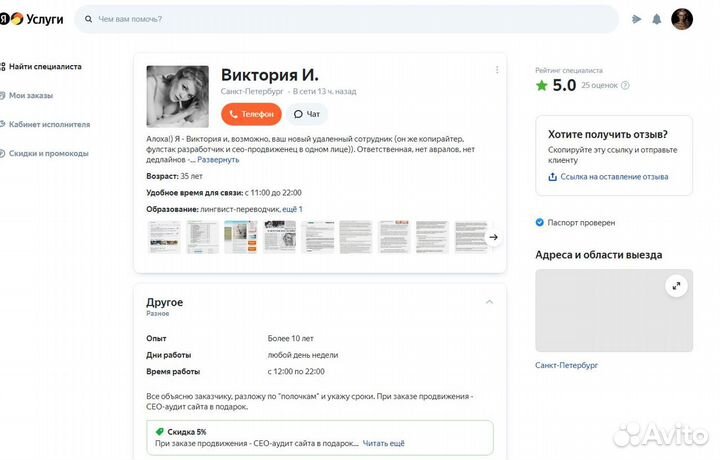Open the ninth portfolio thumbnail
The width and height of the screenshot is (720, 460).
point(471,237)
